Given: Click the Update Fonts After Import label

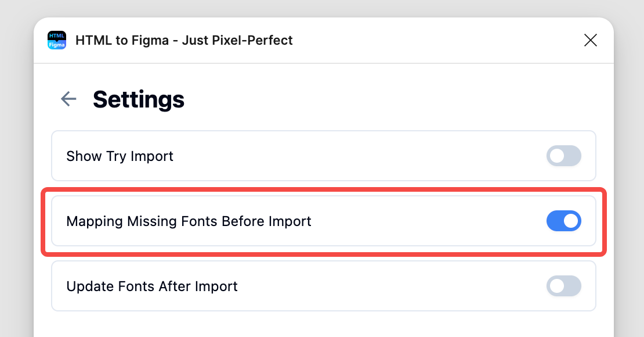Looking at the screenshot, I should 152,286.
